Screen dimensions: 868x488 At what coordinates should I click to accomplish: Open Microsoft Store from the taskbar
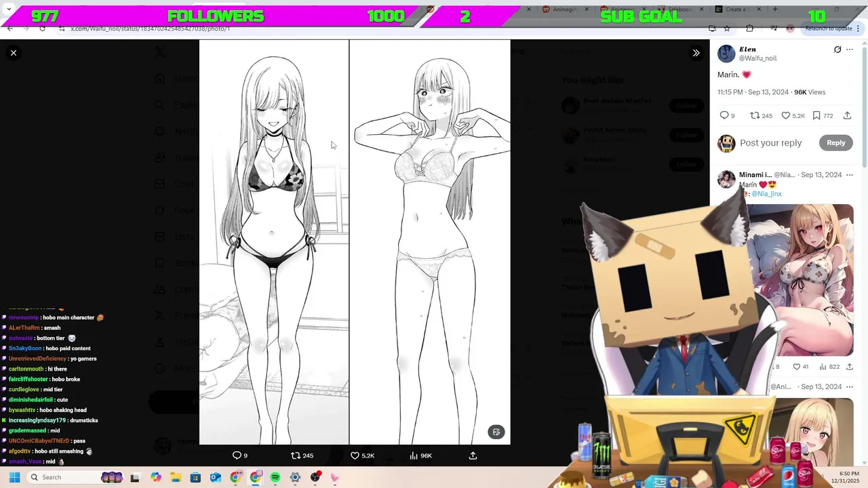[x=195, y=477]
